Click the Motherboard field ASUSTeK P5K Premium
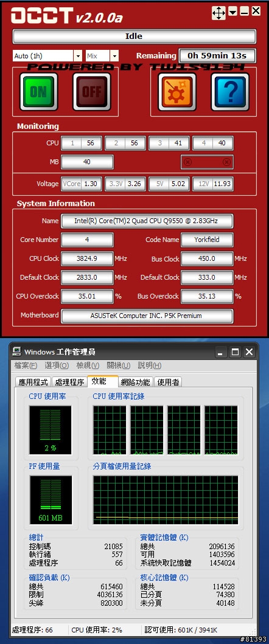269x644 pixels. click(x=147, y=316)
